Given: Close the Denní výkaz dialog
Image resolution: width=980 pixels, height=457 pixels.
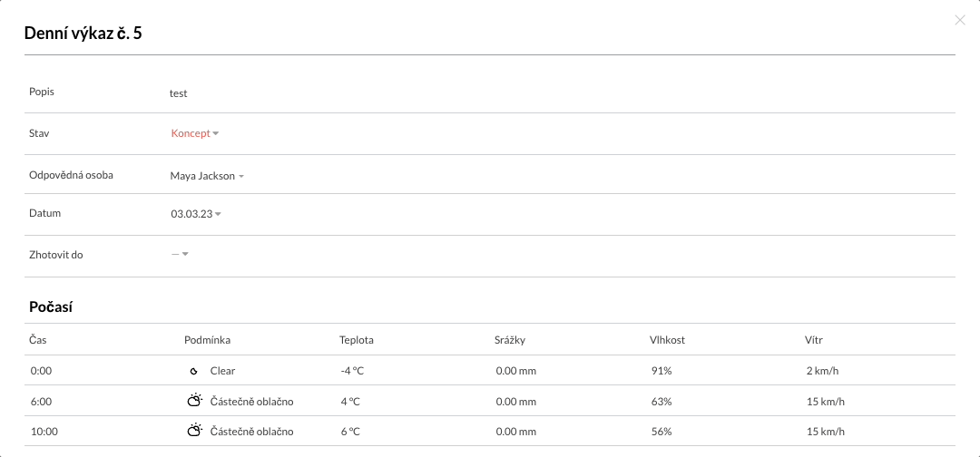Looking at the screenshot, I should 960,20.
